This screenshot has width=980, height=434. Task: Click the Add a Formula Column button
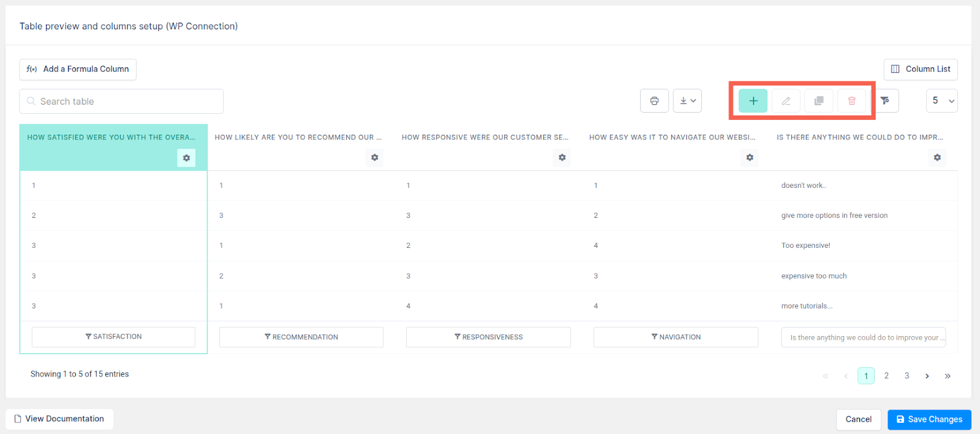78,69
